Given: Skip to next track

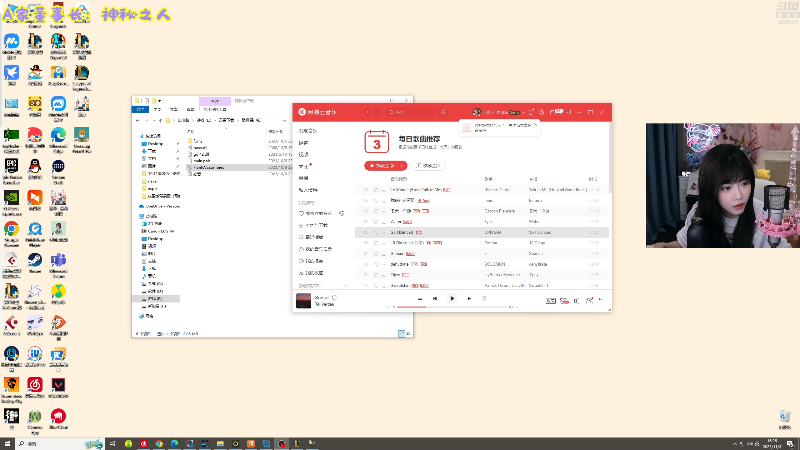Looking at the screenshot, I should point(469,298).
